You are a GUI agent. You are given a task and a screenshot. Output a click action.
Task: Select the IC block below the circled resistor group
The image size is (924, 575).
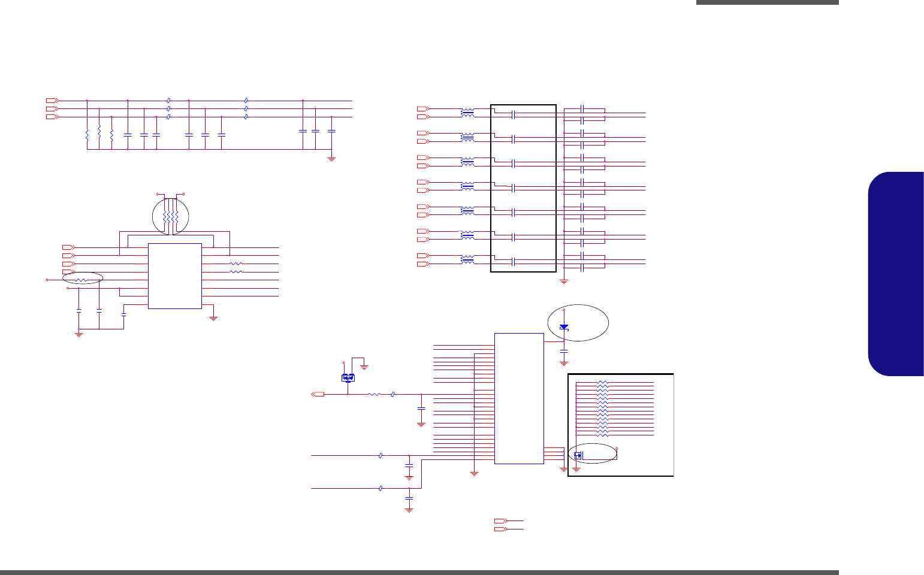point(175,276)
